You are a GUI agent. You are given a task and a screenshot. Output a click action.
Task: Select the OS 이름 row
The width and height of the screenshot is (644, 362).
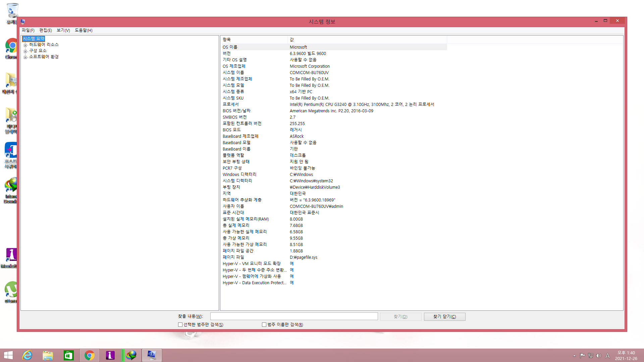(334, 47)
